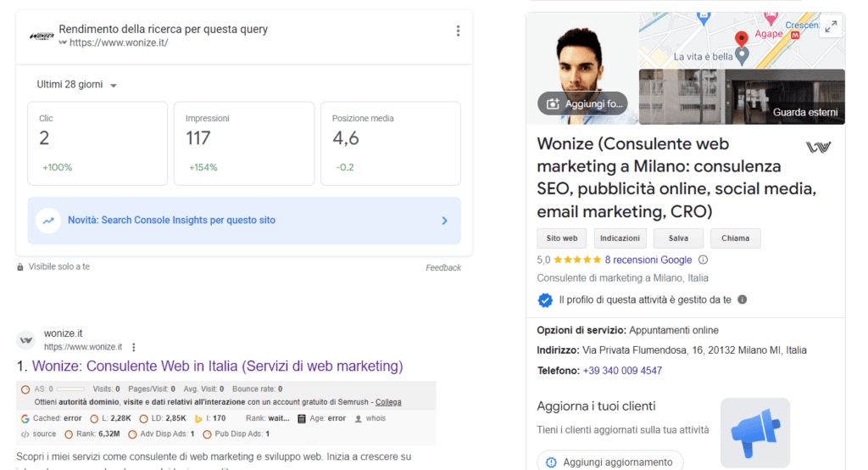Click the Google Cached icon
The image size is (868, 470).
click(25, 419)
